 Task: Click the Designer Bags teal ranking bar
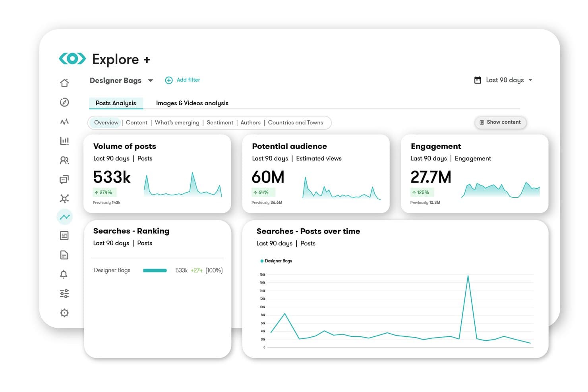tap(155, 270)
